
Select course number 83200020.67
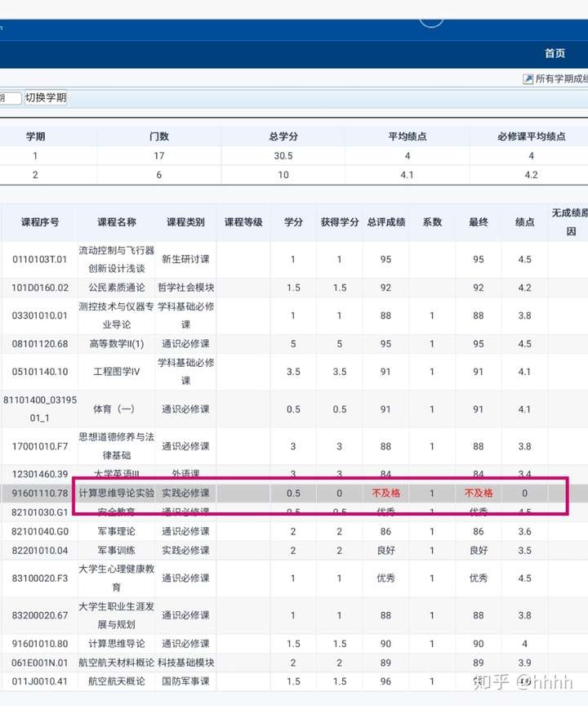point(39,615)
